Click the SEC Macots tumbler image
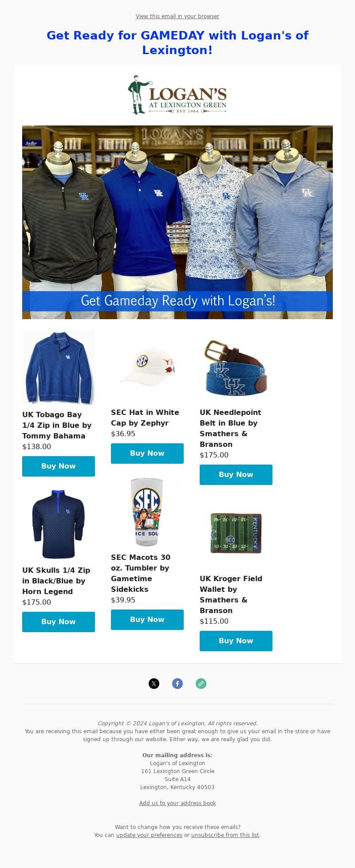Viewport: 355px width, 868px height. click(147, 512)
